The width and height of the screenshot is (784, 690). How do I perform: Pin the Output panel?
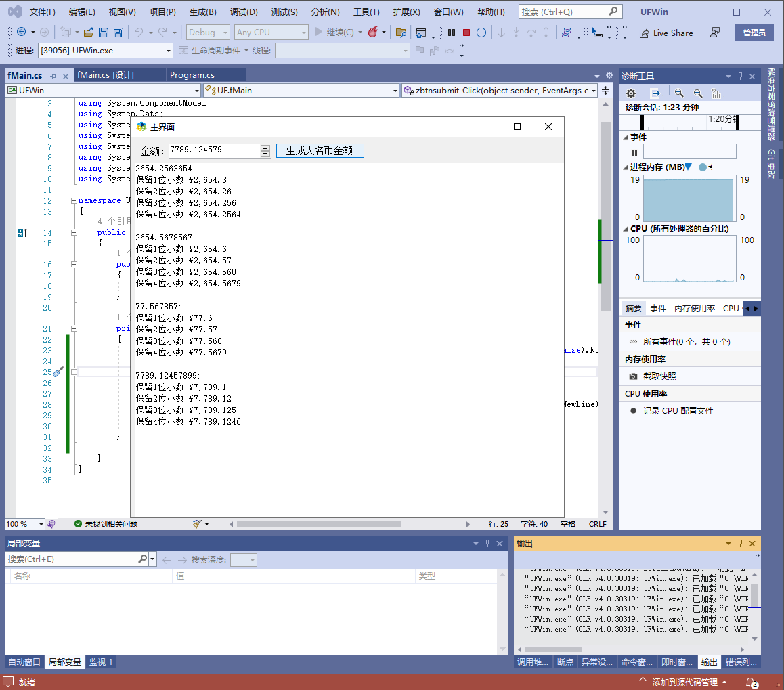tap(740, 544)
